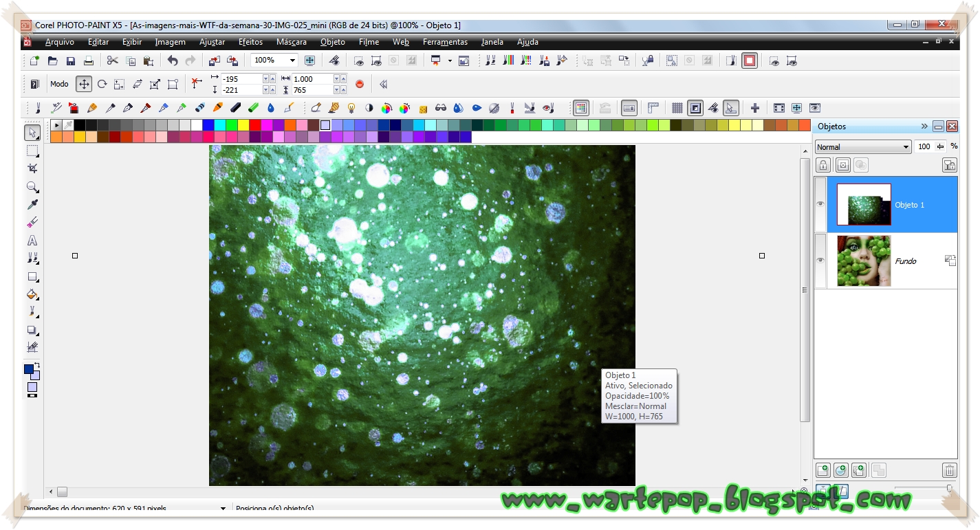Select the Object Pick tool in toolbox
The height and width of the screenshot is (530, 980).
[32, 132]
